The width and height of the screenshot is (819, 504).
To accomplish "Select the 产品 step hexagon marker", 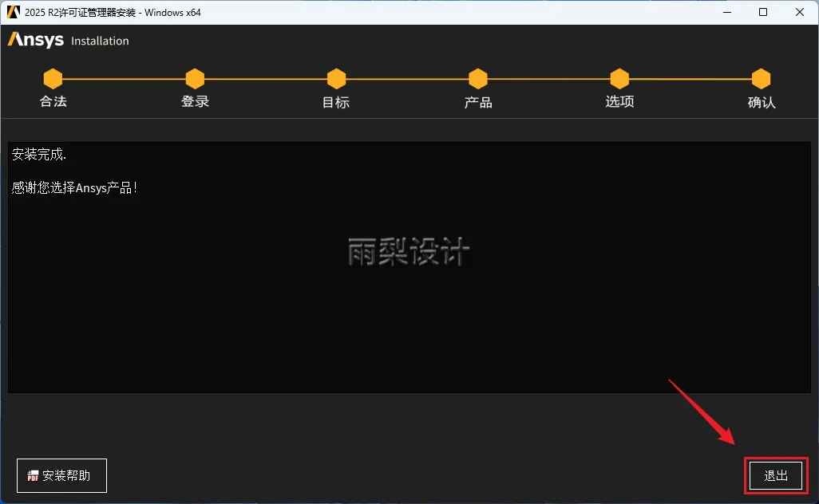I will tap(478, 79).
